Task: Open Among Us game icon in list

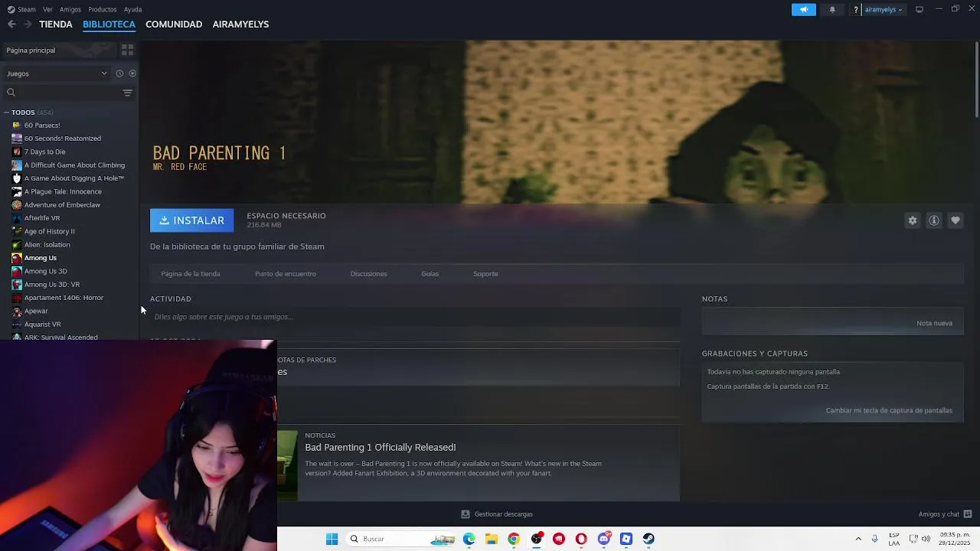Action: pos(17,258)
